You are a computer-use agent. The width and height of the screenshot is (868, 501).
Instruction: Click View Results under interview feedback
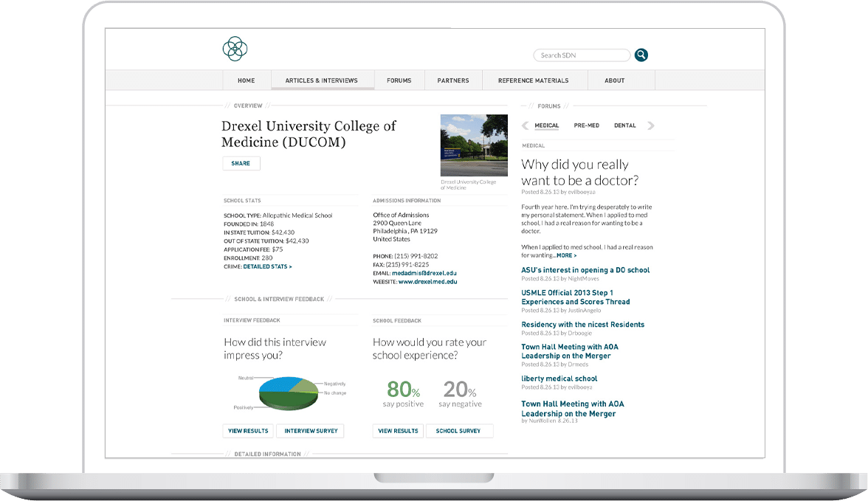pyautogui.click(x=248, y=431)
